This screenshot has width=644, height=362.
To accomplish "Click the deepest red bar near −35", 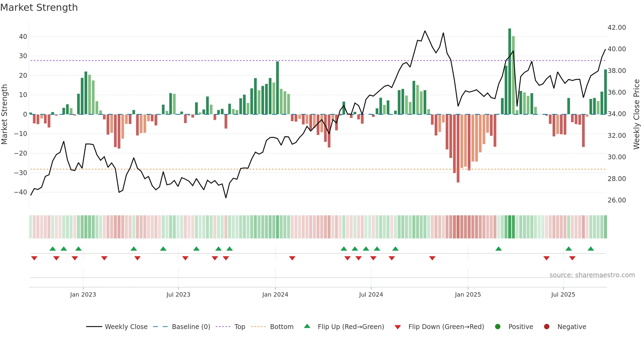I will point(458,148).
